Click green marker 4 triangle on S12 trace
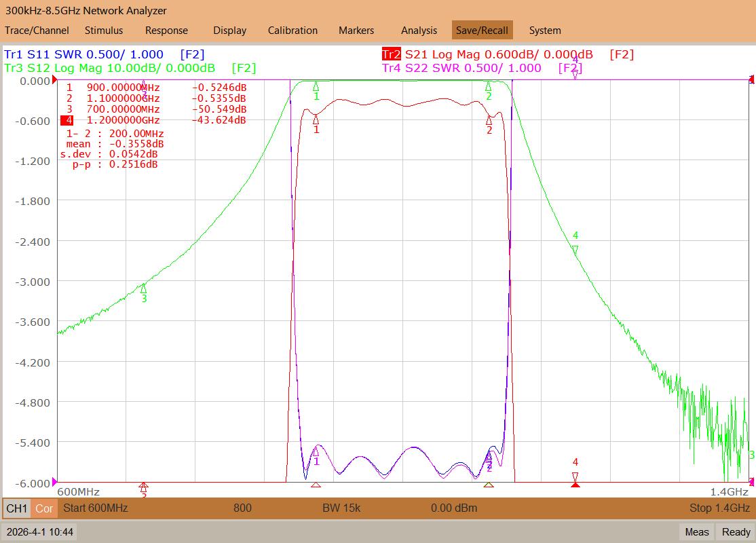Image resolution: width=756 pixels, height=543 pixels. tap(575, 250)
